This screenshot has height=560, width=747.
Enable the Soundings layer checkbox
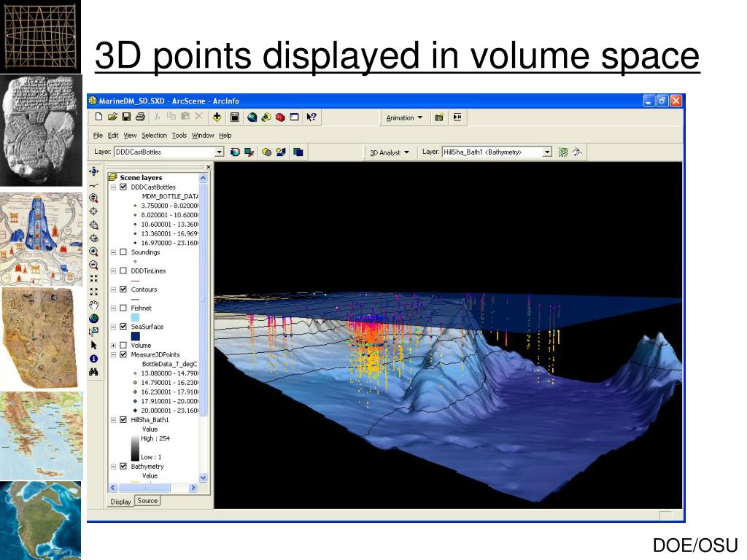pyautogui.click(x=123, y=252)
